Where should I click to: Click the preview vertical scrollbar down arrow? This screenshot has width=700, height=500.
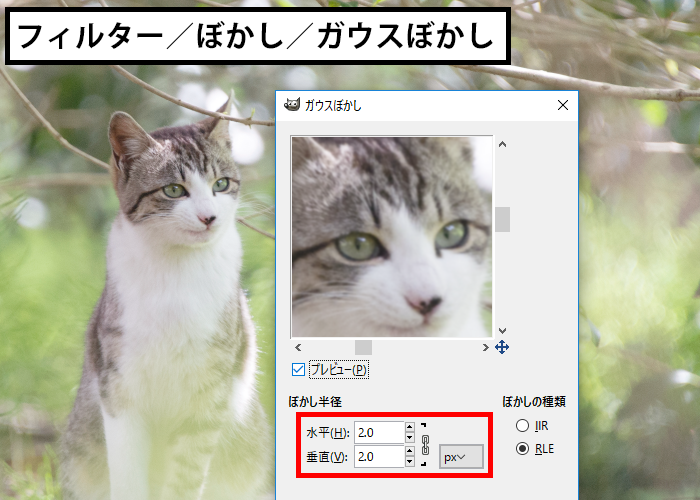coord(502,331)
